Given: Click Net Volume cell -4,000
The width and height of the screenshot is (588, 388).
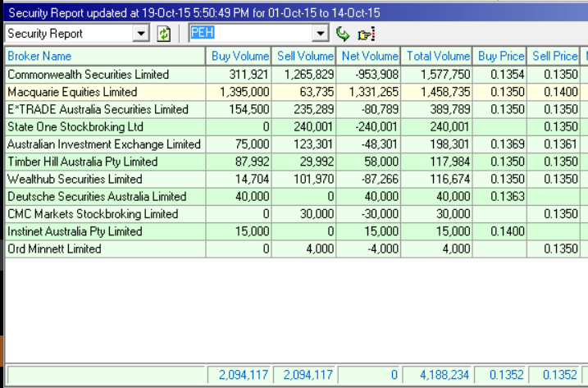Looking at the screenshot, I should 368,249.
